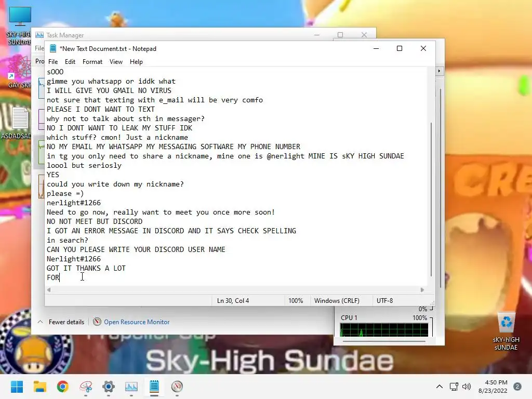This screenshot has width=532, height=399.
Task: Open the Format menu in Notepad
Action: [92, 62]
